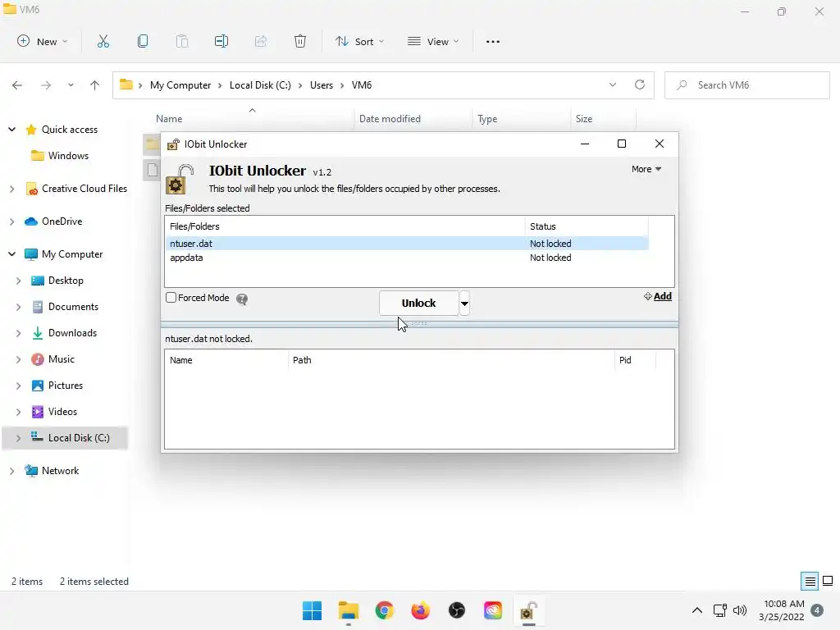Open the View dropdown menu

[x=433, y=41]
